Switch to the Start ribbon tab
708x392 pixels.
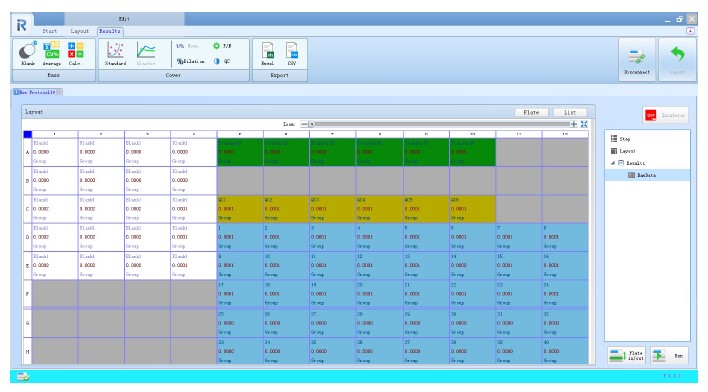pyautogui.click(x=50, y=31)
